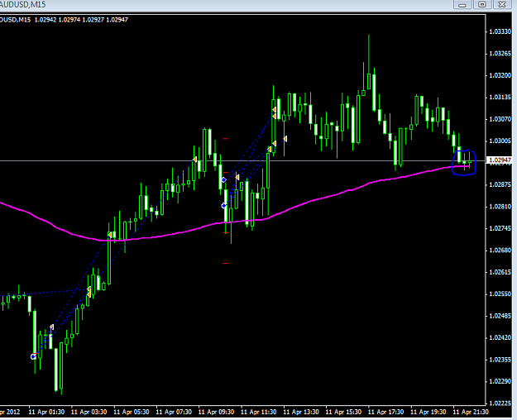
Task: Click price scale value 1.02810
Action: click(500, 207)
